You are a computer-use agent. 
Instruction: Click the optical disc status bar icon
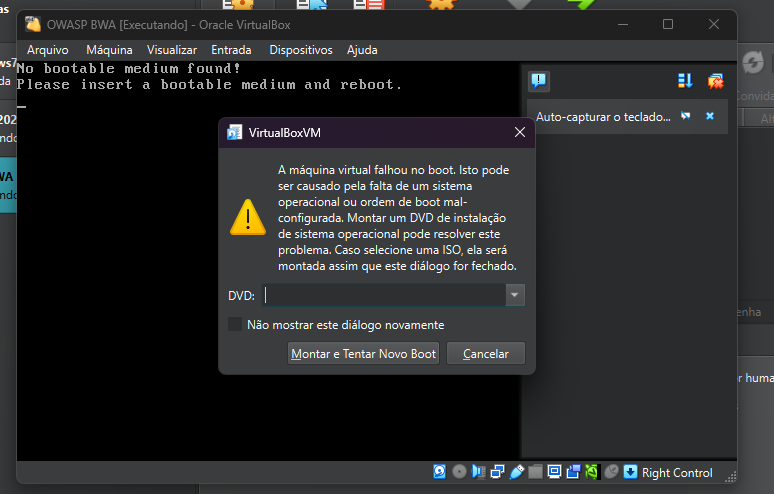tap(459, 472)
